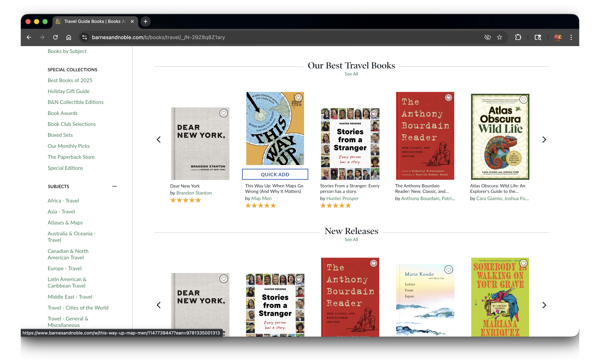Image resolution: width=600 pixels, height=364 pixels.
Task: Open the browser extensions puzzle icon
Action: [x=518, y=37]
